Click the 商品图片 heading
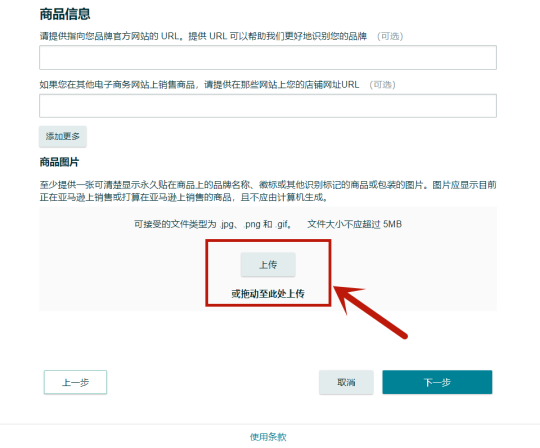Screen dimensions: 540x448 point(59,162)
